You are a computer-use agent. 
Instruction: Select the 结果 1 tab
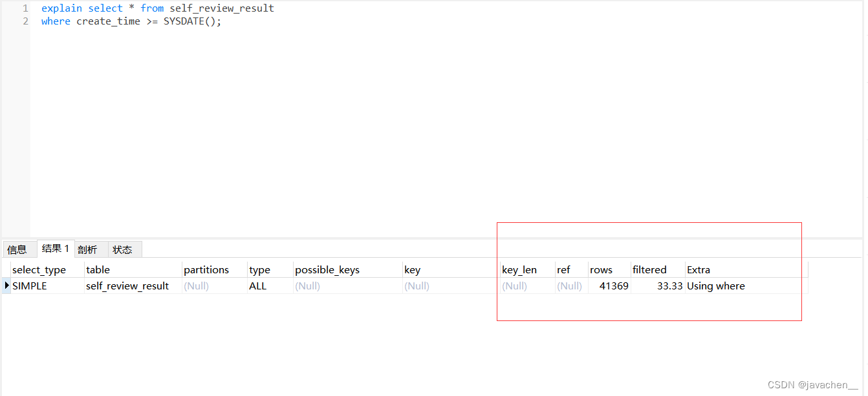[x=56, y=247]
